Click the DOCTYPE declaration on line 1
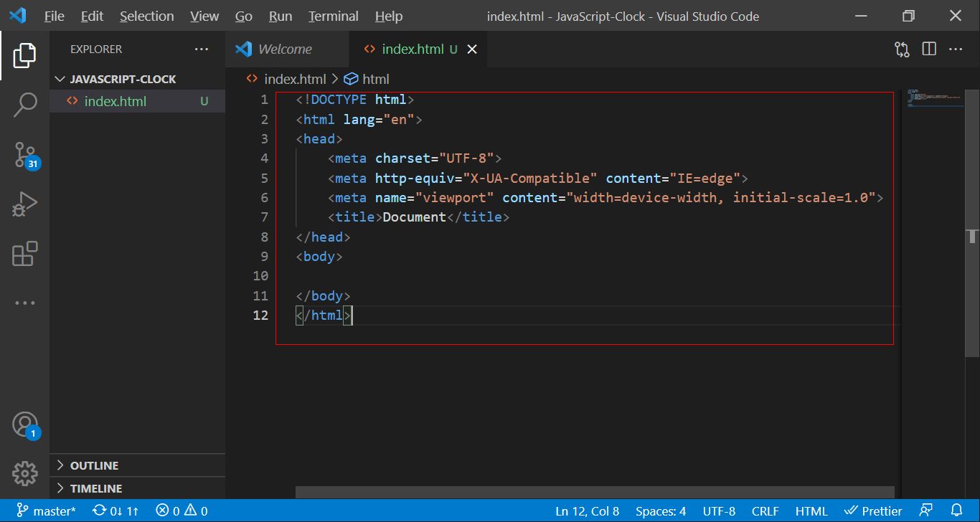The image size is (980, 522). tap(355, 100)
